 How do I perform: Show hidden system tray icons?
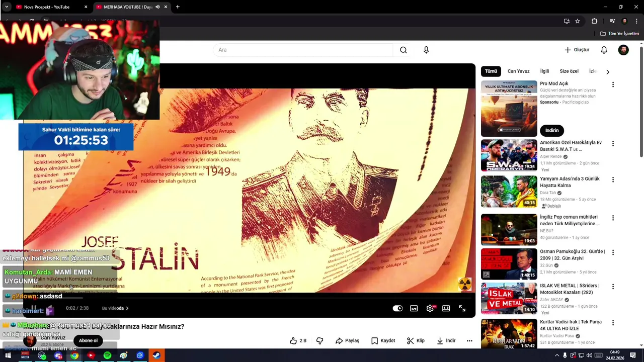pos(556,355)
